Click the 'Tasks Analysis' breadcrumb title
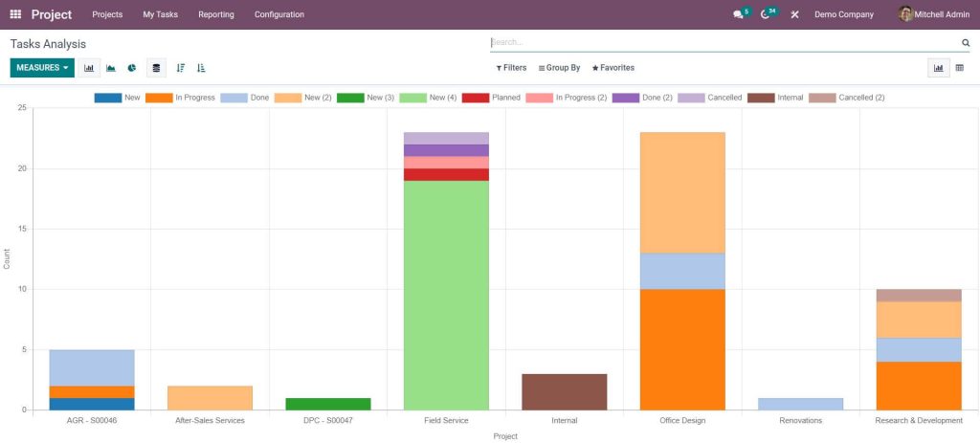The width and height of the screenshot is (980, 443). (48, 44)
